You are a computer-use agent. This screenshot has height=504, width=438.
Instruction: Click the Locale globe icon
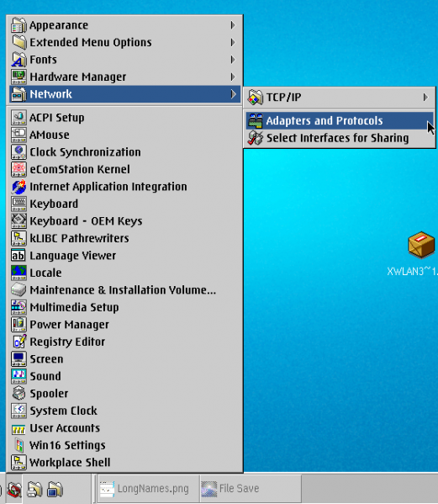click(18, 273)
